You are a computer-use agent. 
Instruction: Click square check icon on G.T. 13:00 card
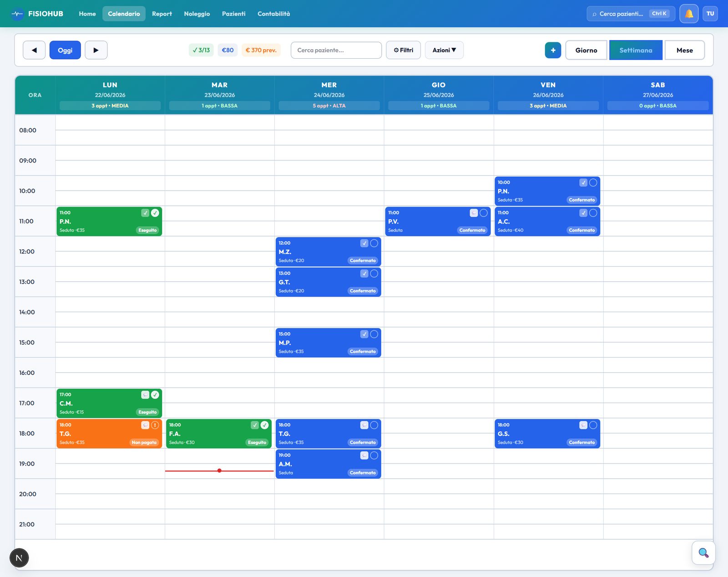(x=364, y=273)
